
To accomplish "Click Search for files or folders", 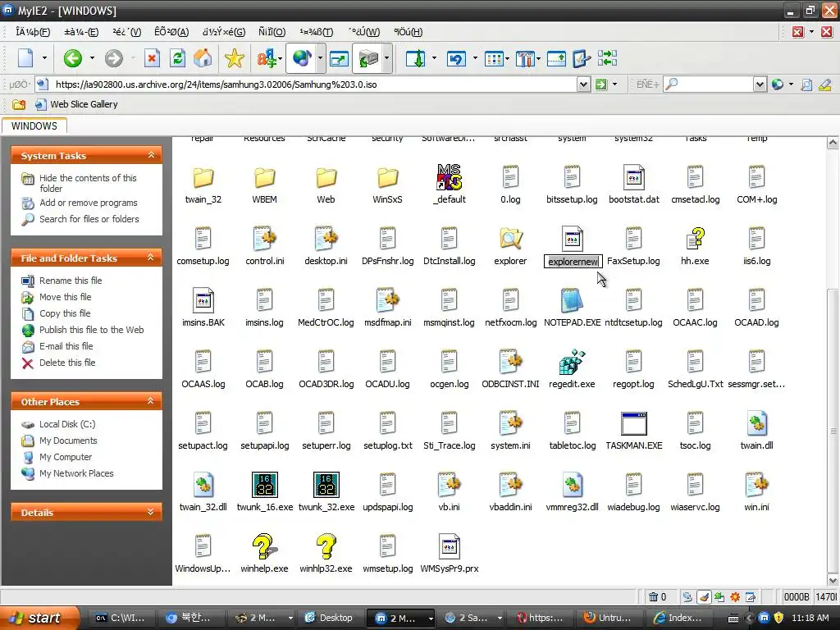I will point(89,219).
